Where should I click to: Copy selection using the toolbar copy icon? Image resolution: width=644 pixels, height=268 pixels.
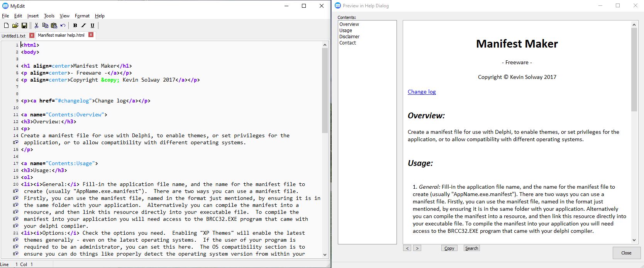pos(45,26)
